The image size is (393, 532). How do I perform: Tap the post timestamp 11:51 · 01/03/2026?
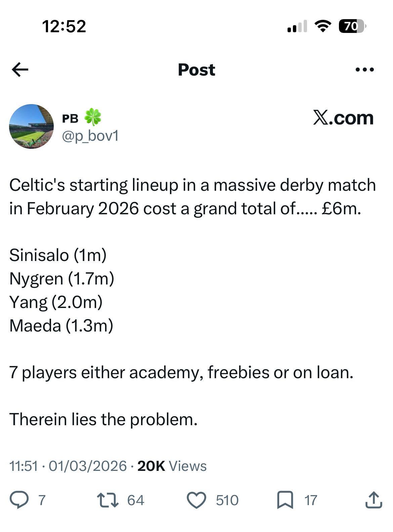tap(68, 466)
